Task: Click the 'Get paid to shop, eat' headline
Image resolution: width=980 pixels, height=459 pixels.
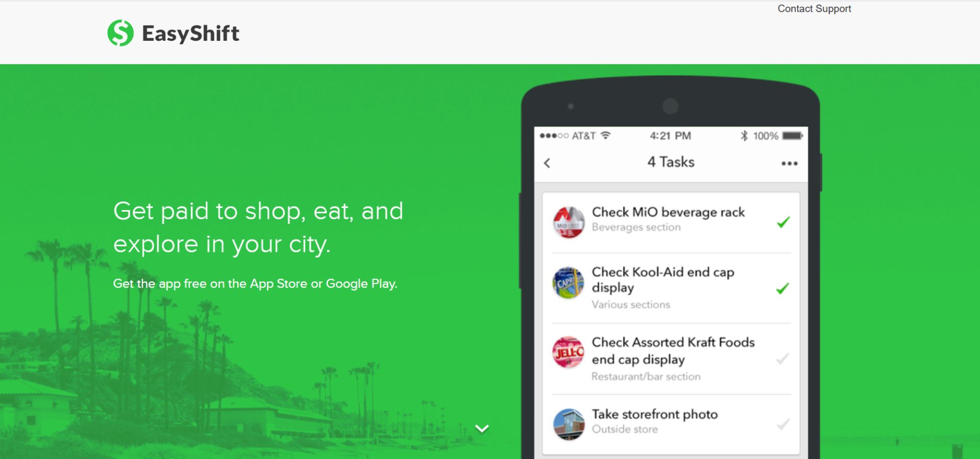Action: pos(258,227)
